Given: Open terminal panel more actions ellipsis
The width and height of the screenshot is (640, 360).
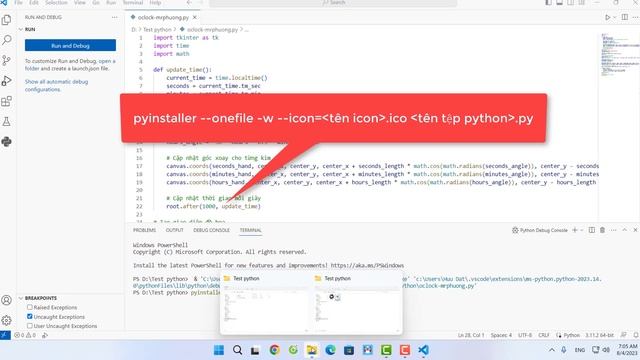Looking at the screenshot, I should pyautogui.click(x=613, y=230).
